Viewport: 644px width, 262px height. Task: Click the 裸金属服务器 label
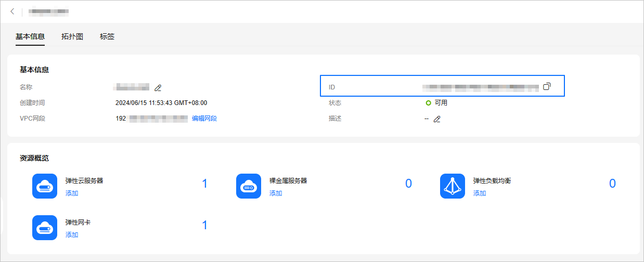(288, 181)
